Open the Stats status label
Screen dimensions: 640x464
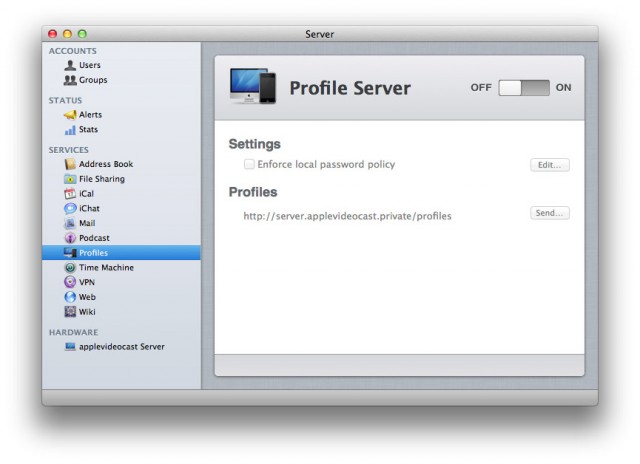click(x=88, y=130)
